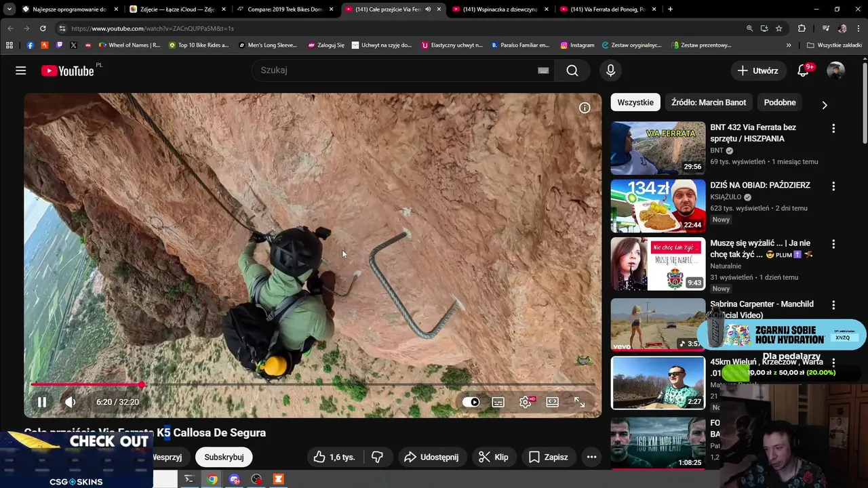The height and width of the screenshot is (488, 868).
Task: Open the tab search dropdown arrow
Action: coord(9,9)
